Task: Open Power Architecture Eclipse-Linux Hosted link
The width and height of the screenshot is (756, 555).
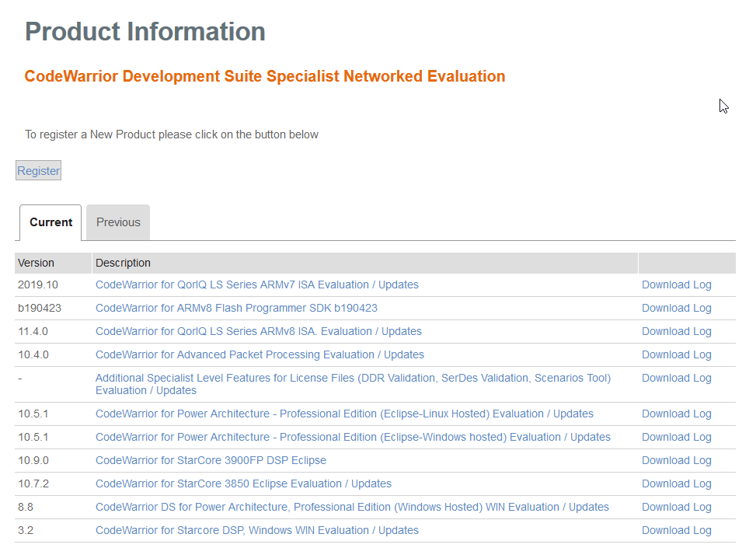Action: coord(344,414)
